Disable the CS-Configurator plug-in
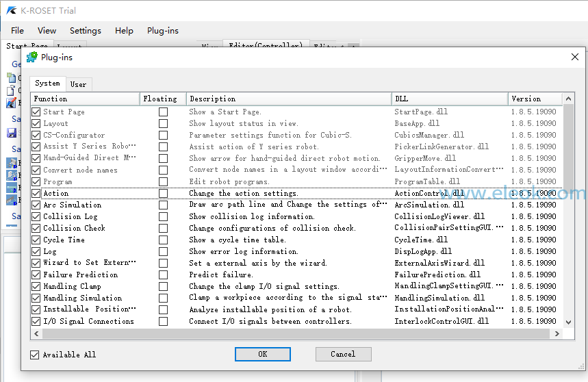The width and height of the screenshot is (588, 382). pos(36,135)
